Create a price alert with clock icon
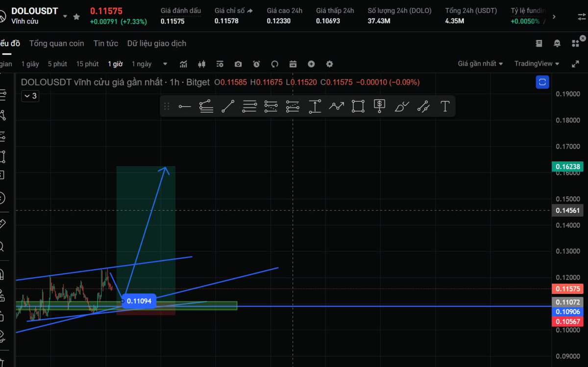Viewport: 588px width, 367px height. pos(256,64)
